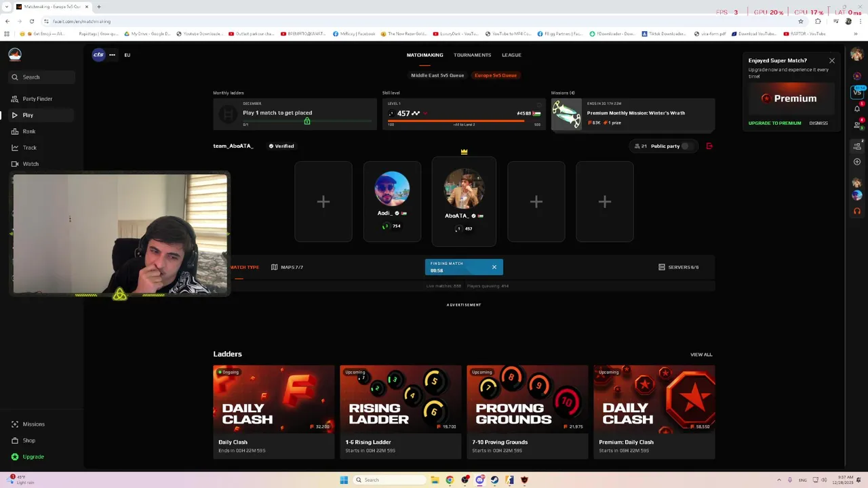Open Steam from the taskbar
The width and height of the screenshot is (868, 488).
[494, 480]
